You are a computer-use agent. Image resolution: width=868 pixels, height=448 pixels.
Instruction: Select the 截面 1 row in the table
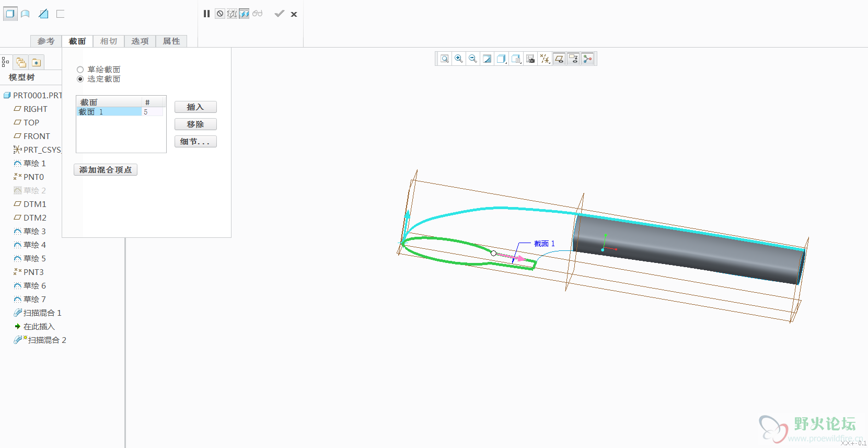click(x=120, y=112)
